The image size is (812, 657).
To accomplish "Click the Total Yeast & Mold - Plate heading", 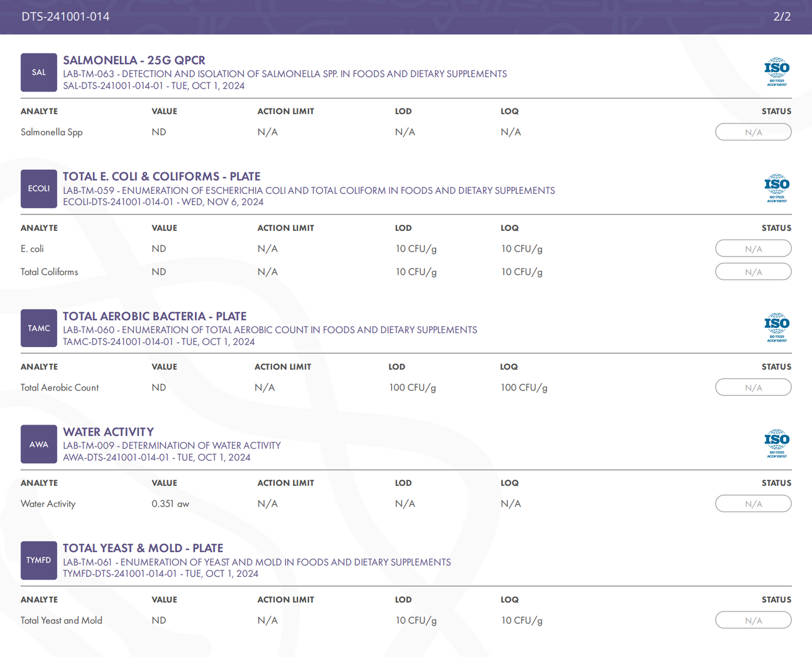I will coord(143,548).
